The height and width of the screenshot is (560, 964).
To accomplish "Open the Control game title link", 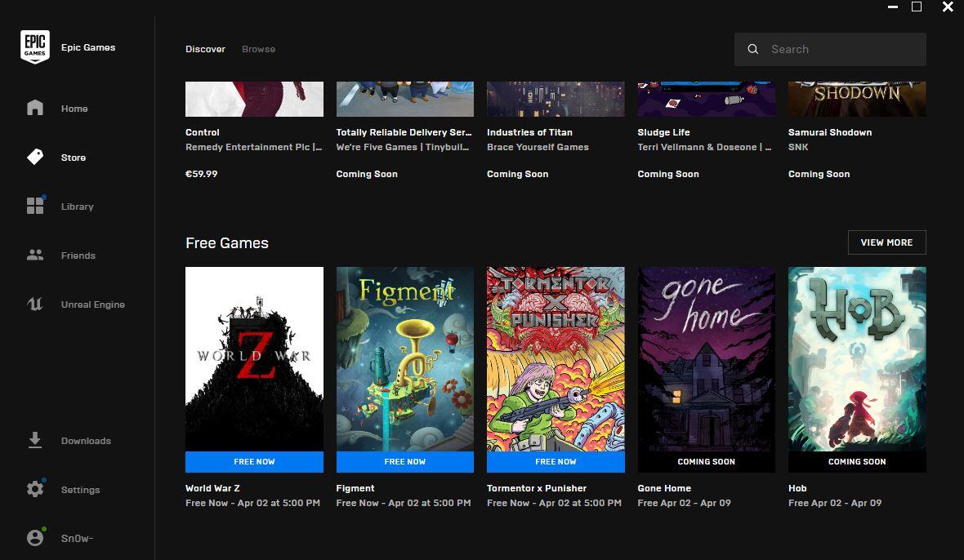I will tap(203, 132).
